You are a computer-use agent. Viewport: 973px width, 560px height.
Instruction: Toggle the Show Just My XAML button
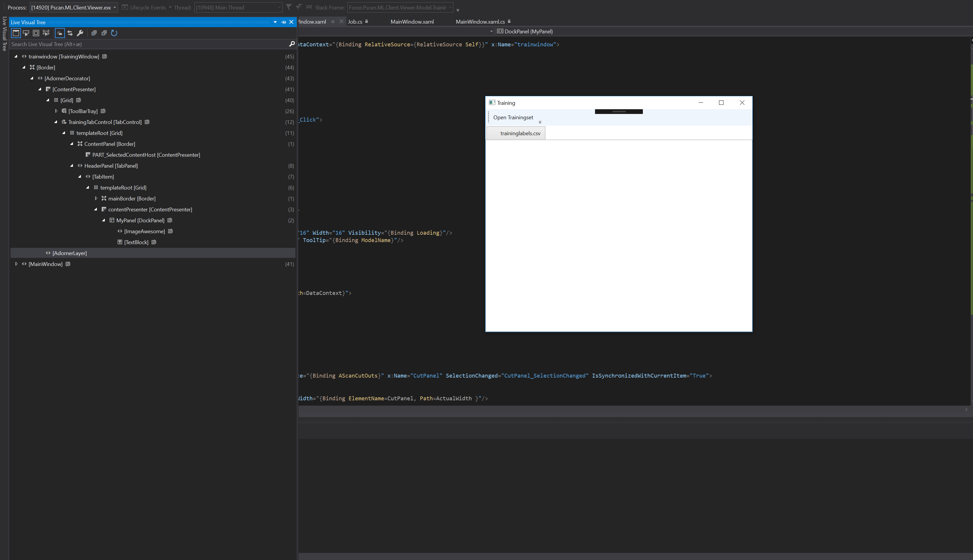60,33
